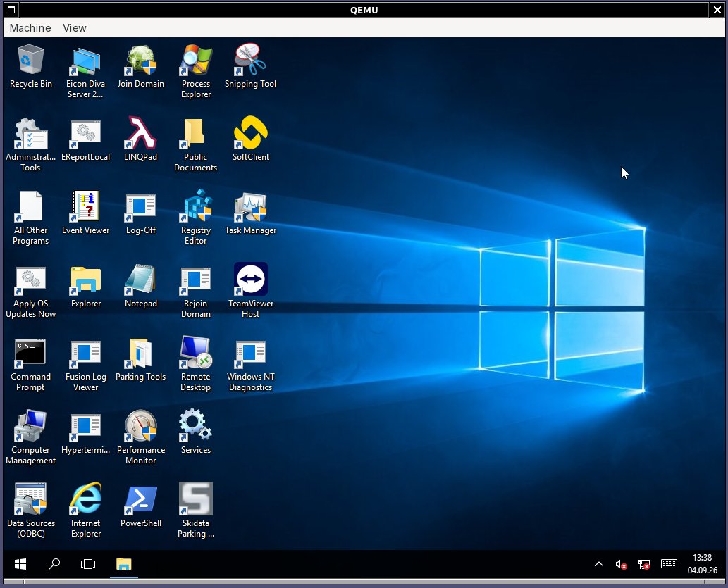Viewport: 728px width, 588px height.
Task: Select the PowerShell shortcut
Action: pyautogui.click(x=141, y=506)
